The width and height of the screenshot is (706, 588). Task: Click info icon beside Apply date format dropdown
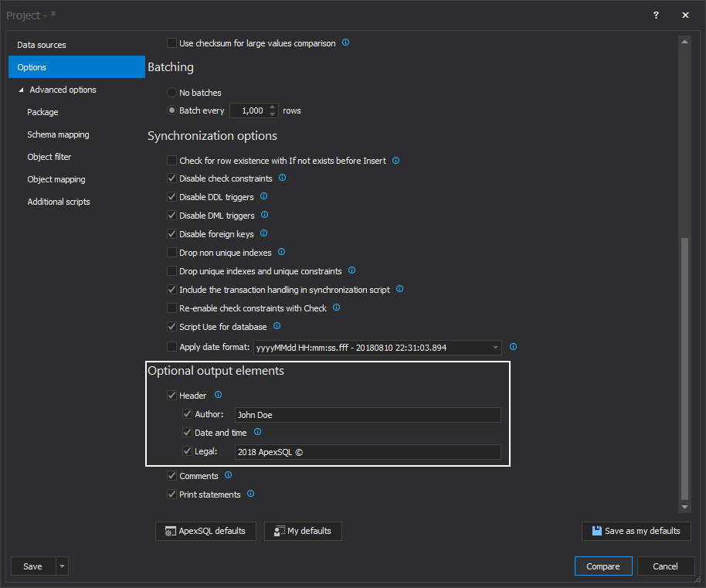513,347
